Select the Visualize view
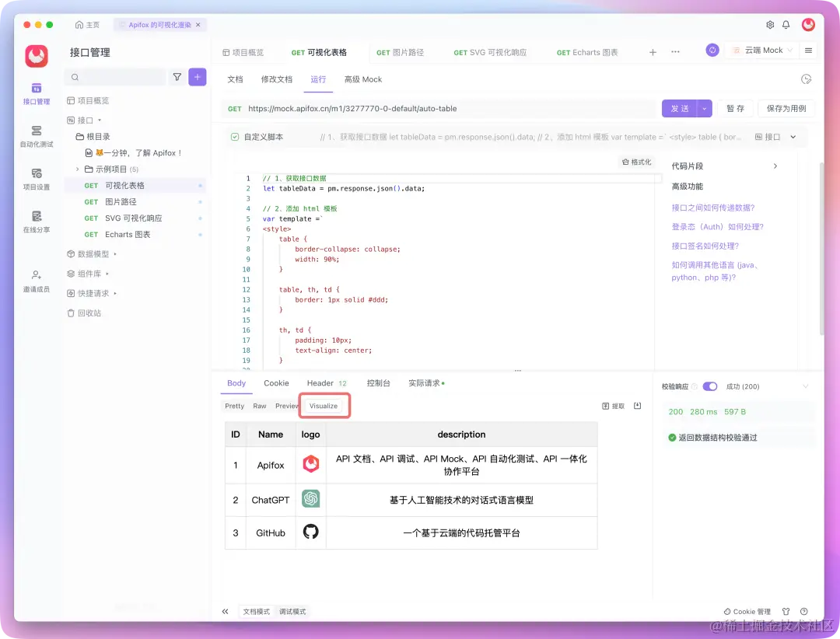The height and width of the screenshot is (639, 840). [324, 406]
